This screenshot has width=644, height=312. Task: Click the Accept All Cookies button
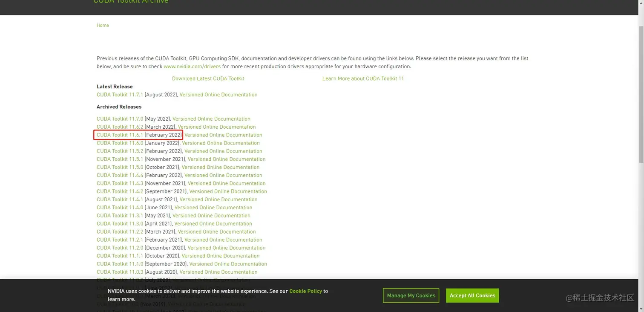point(472,295)
